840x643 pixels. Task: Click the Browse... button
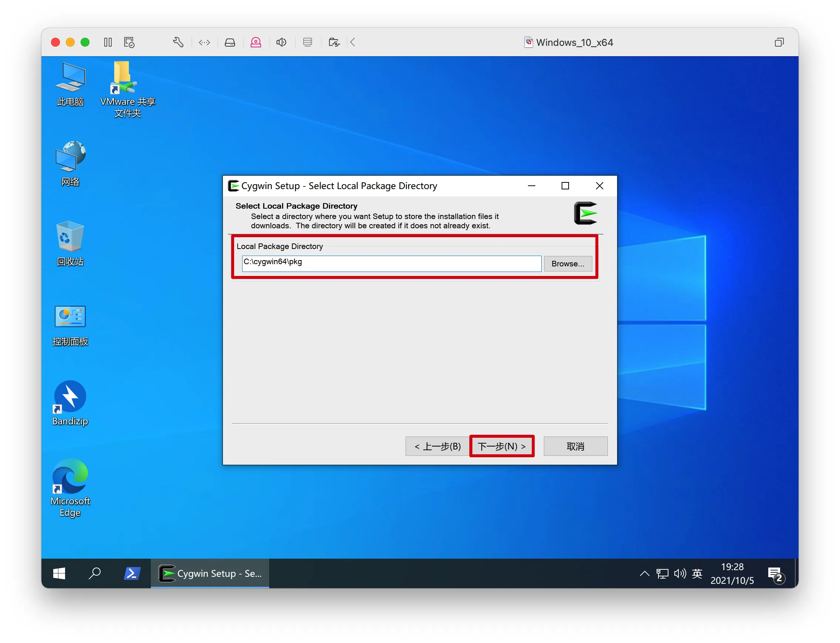tap(568, 264)
